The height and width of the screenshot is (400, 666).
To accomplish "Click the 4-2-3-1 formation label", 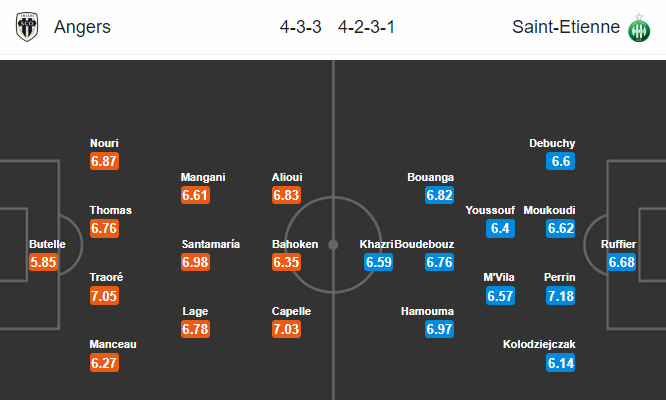I will 367,27.
